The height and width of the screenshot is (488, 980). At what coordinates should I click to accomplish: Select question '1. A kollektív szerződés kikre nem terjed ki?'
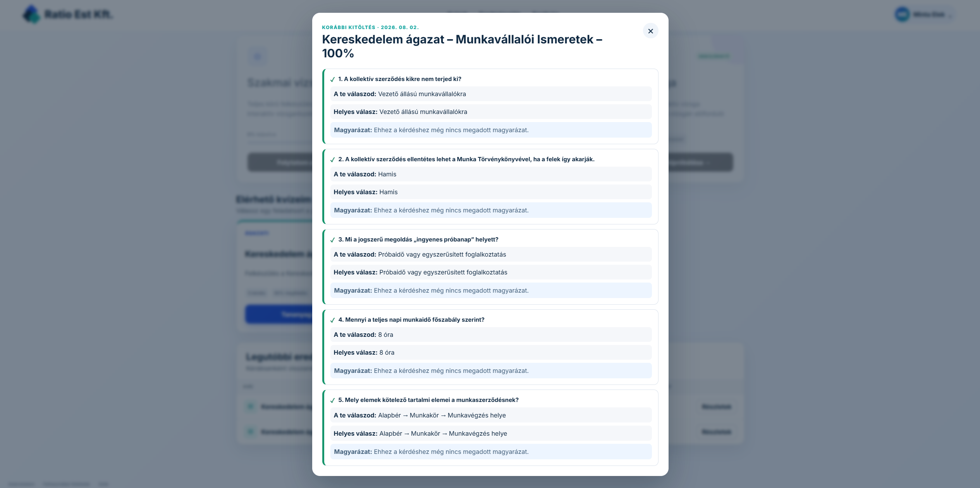coord(400,79)
